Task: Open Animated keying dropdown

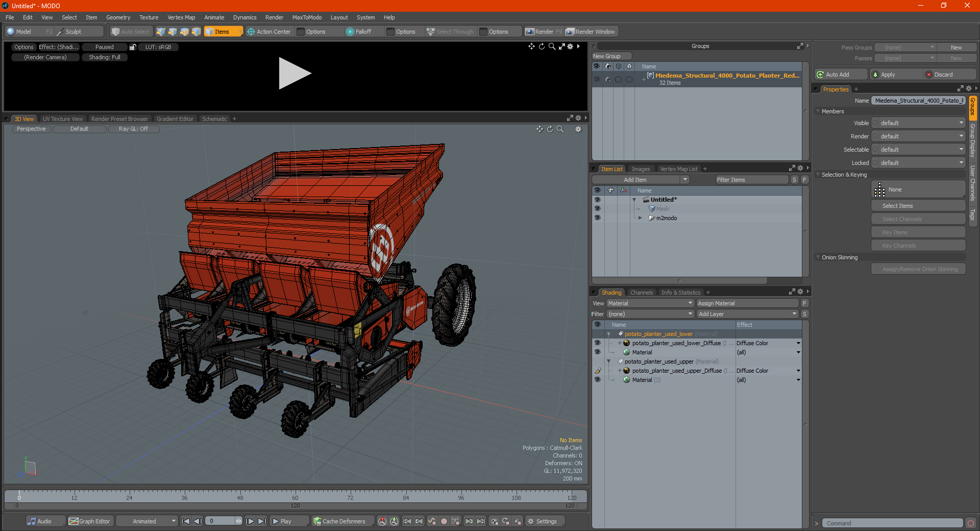Action: (x=146, y=521)
